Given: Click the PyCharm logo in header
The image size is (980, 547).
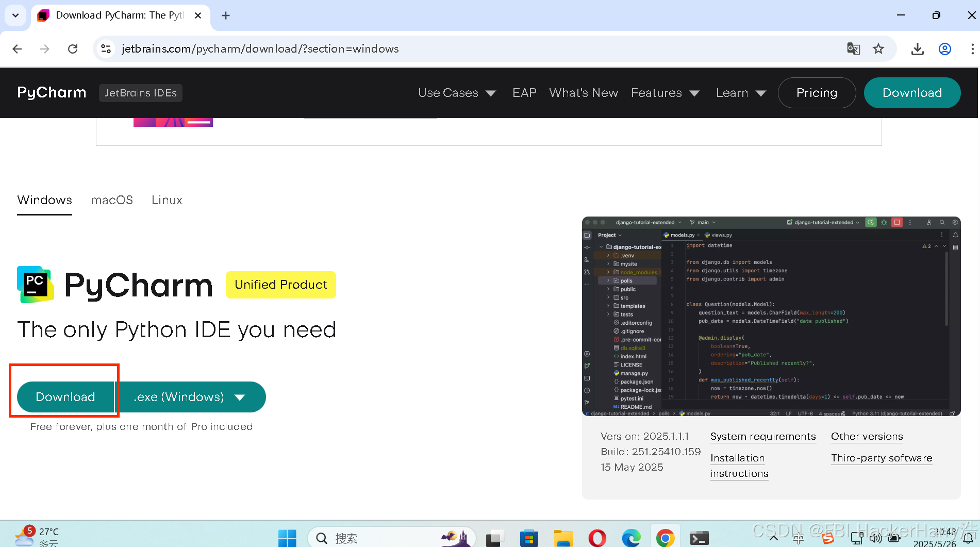Looking at the screenshot, I should pos(52,93).
